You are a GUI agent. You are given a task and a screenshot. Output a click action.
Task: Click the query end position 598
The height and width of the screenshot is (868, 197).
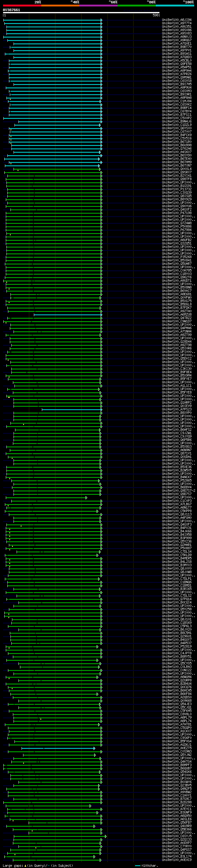pos(155,15)
